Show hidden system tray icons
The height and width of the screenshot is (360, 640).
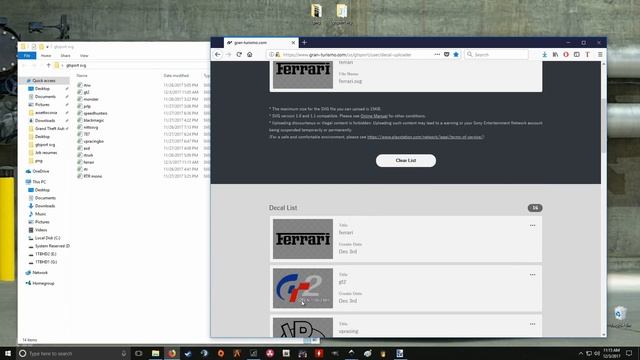(x=580, y=353)
